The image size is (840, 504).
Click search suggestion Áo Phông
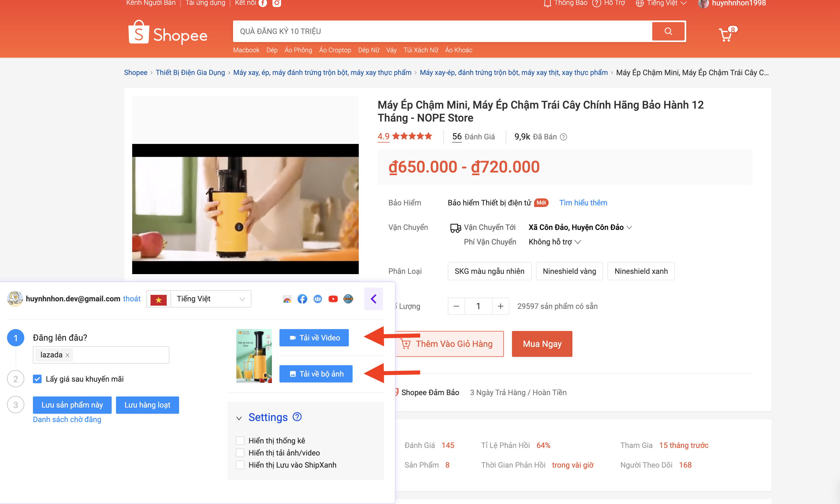coord(298,50)
